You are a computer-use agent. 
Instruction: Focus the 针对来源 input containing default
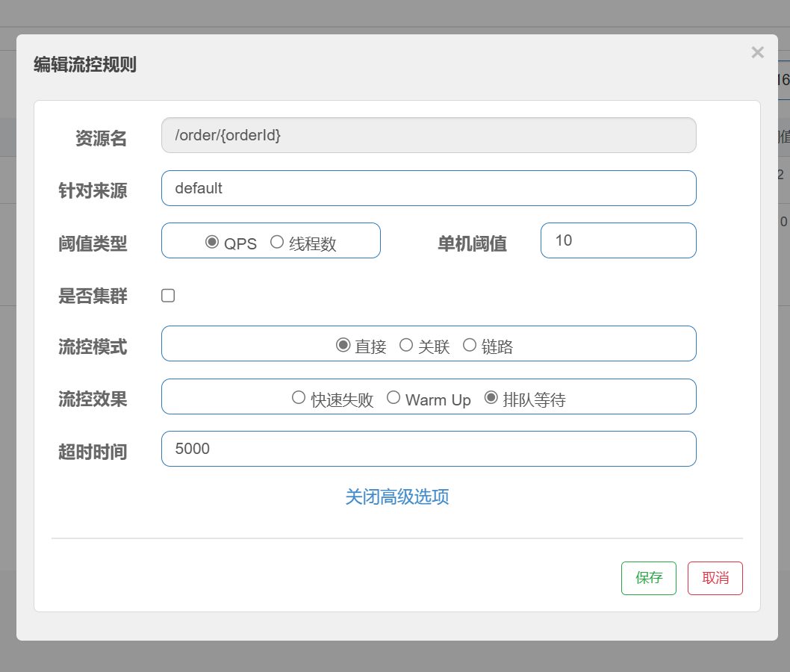pos(429,188)
